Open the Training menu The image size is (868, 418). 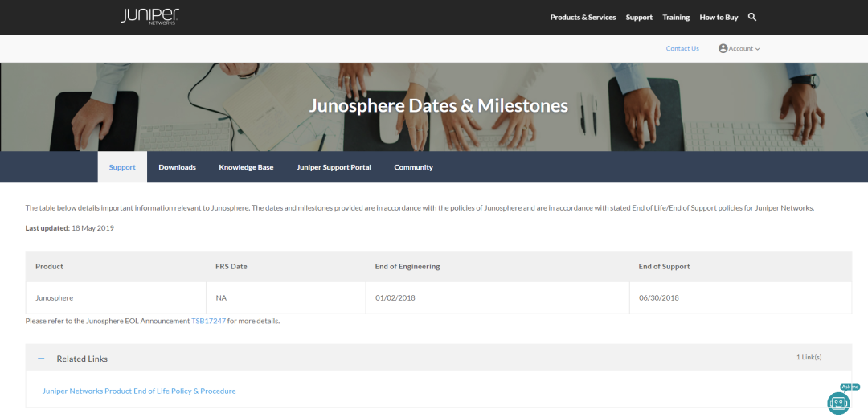676,17
